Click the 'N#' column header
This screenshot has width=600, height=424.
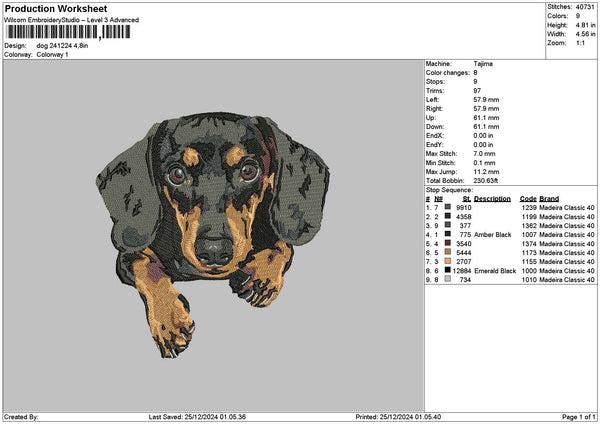point(439,199)
